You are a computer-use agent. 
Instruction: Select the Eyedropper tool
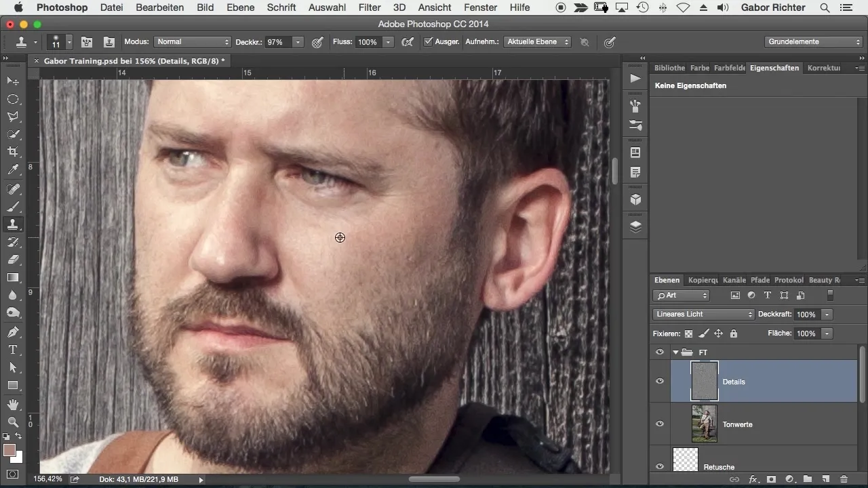click(x=13, y=169)
